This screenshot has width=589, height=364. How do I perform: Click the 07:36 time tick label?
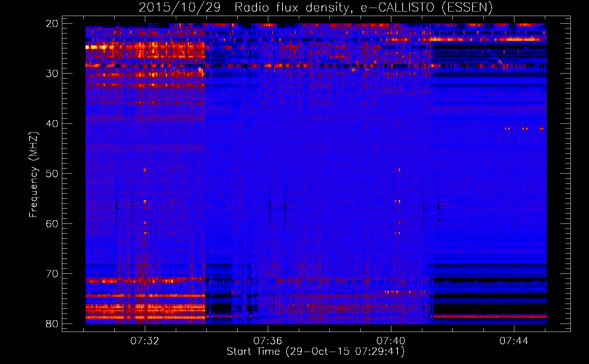pos(268,341)
